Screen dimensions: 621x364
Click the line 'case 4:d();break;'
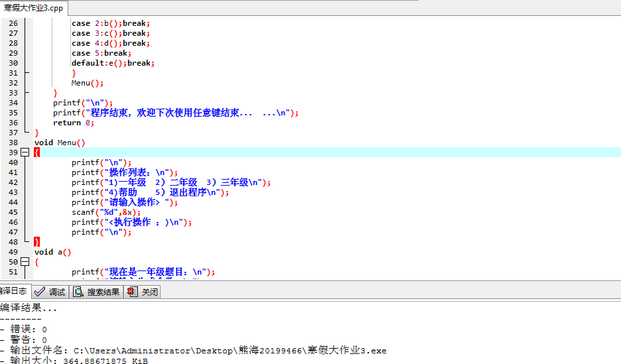coord(111,43)
